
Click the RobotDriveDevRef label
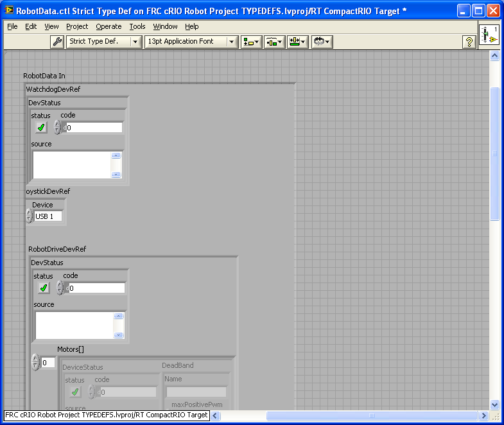tap(57, 249)
